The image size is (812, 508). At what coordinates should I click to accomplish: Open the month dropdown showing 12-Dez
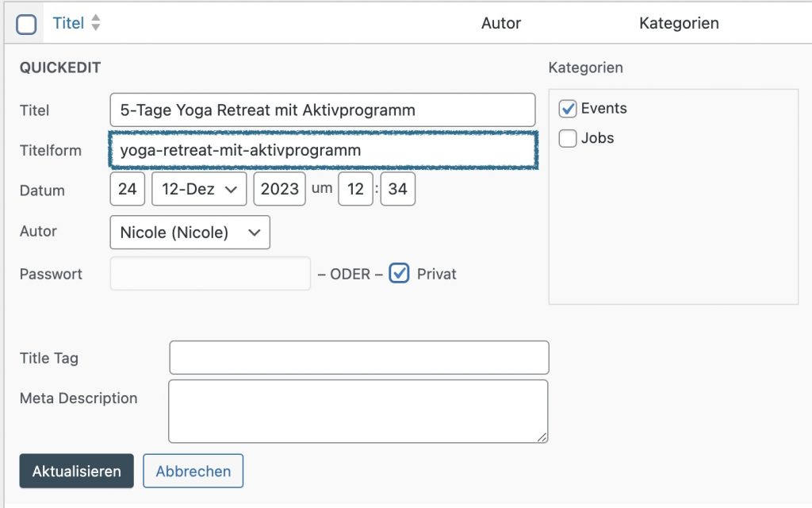click(199, 190)
